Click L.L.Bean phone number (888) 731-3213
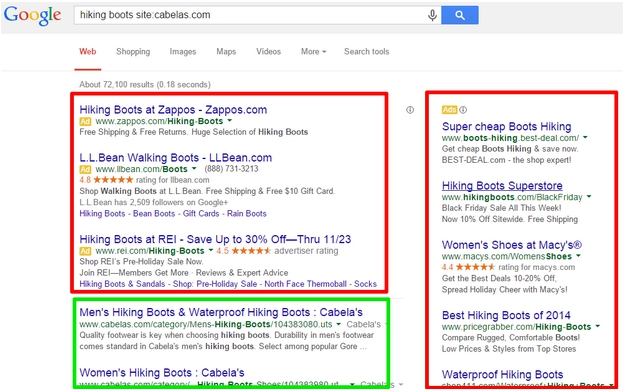The height and width of the screenshot is (391, 623). 231,168
